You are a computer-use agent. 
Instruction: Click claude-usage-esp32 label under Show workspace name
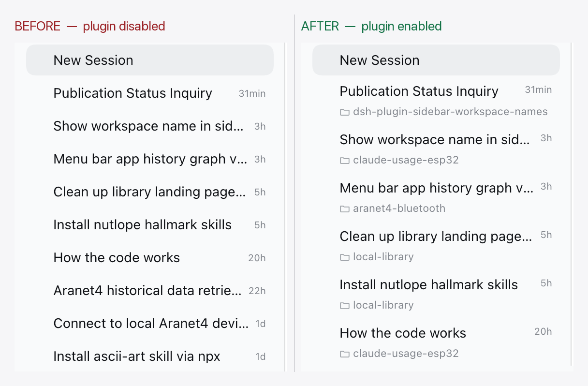tap(406, 160)
